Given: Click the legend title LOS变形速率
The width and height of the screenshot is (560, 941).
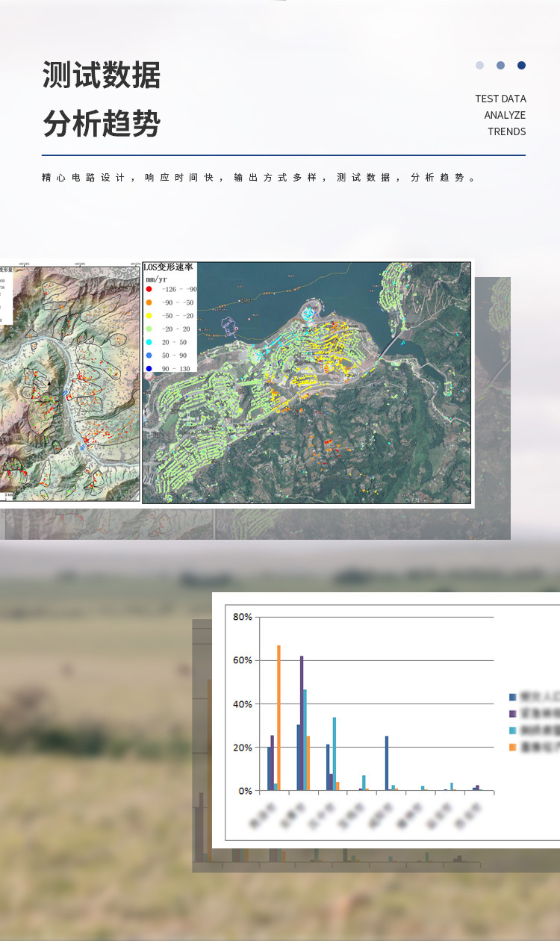Looking at the screenshot, I should [x=169, y=267].
